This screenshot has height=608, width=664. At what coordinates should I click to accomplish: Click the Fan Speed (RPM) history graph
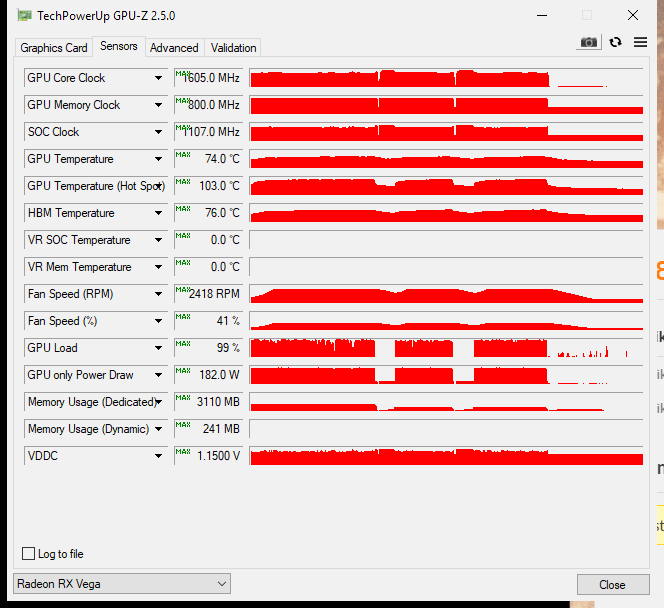coord(446,294)
